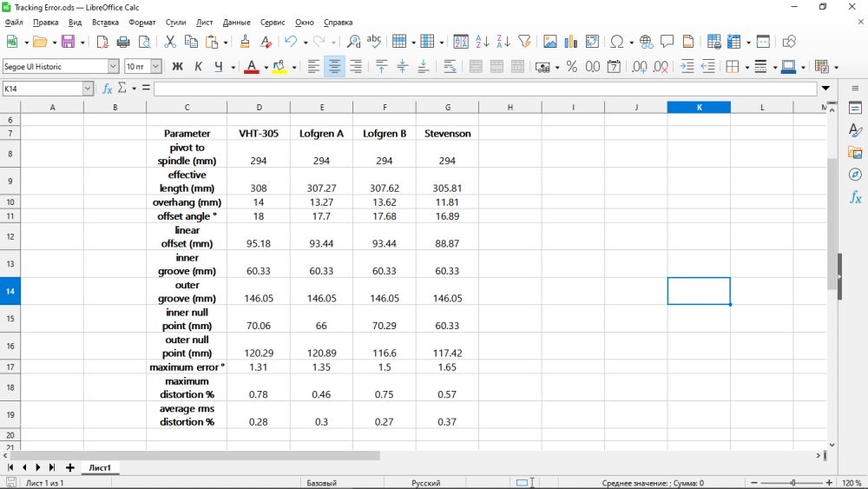The height and width of the screenshot is (489, 868).
Task: Click the Clone Formatting paintbrush icon
Action: pos(245,41)
